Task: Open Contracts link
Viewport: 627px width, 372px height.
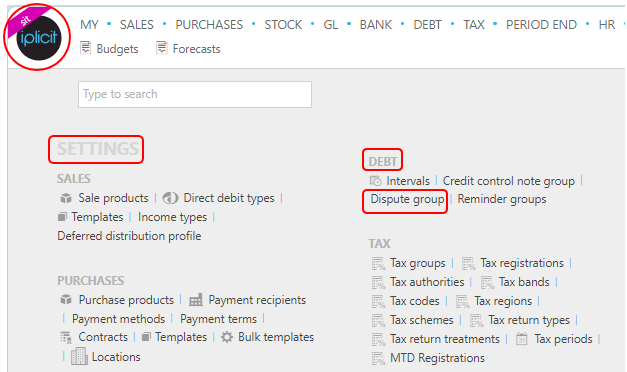Action: tap(103, 337)
